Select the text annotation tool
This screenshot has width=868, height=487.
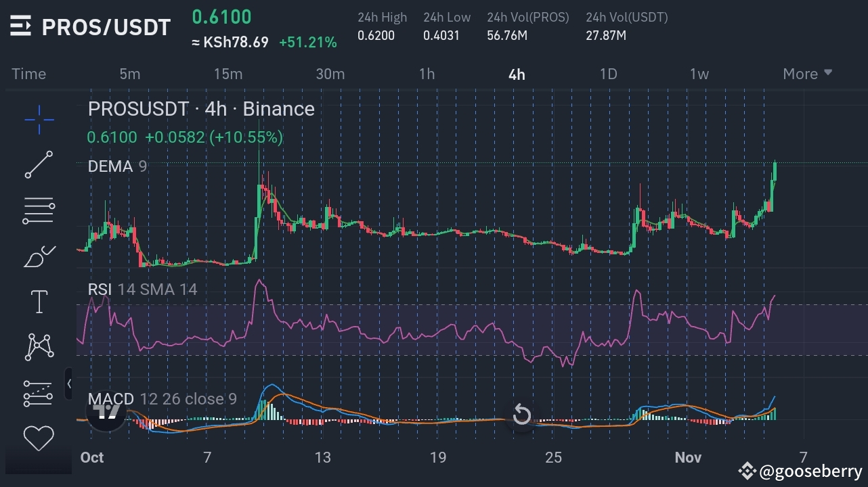coord(39,301)
